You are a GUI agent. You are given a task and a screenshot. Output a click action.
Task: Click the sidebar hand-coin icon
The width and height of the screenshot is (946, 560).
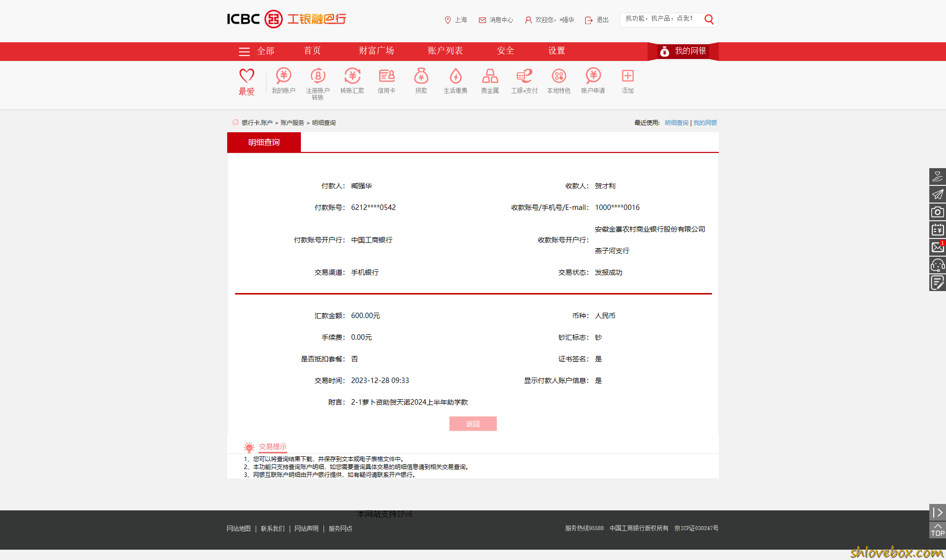[938, 177]
